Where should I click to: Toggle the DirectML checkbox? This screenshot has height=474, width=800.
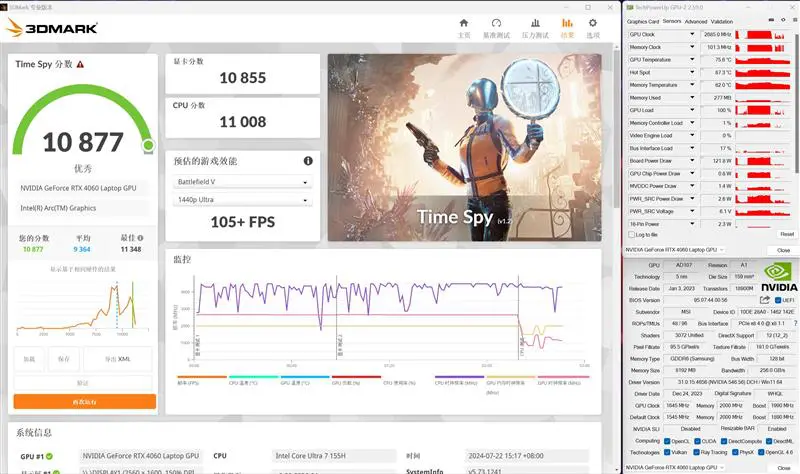(x=768, y=441)
